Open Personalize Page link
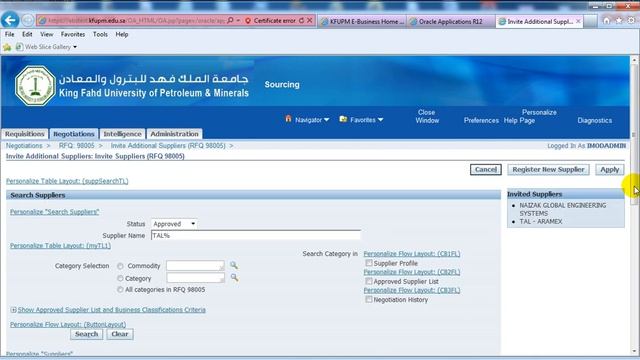This screenshot has height=360, width=640. (x=539, y=116)
